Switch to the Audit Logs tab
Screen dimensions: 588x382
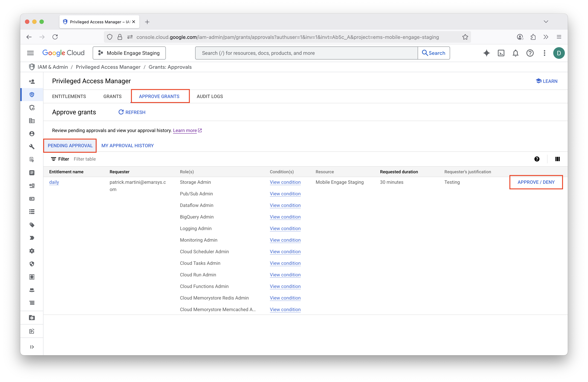point(209,96)
